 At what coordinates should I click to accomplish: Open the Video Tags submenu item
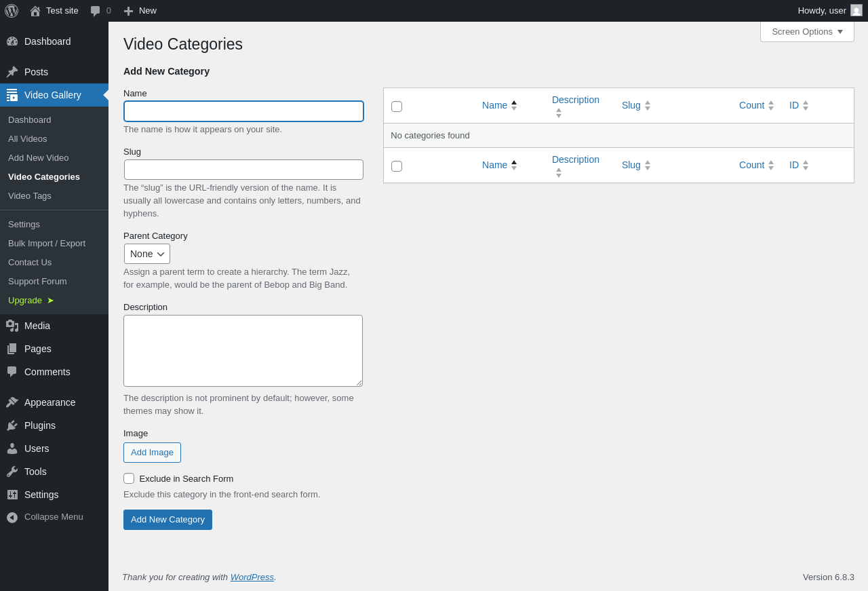click(30, 195)
